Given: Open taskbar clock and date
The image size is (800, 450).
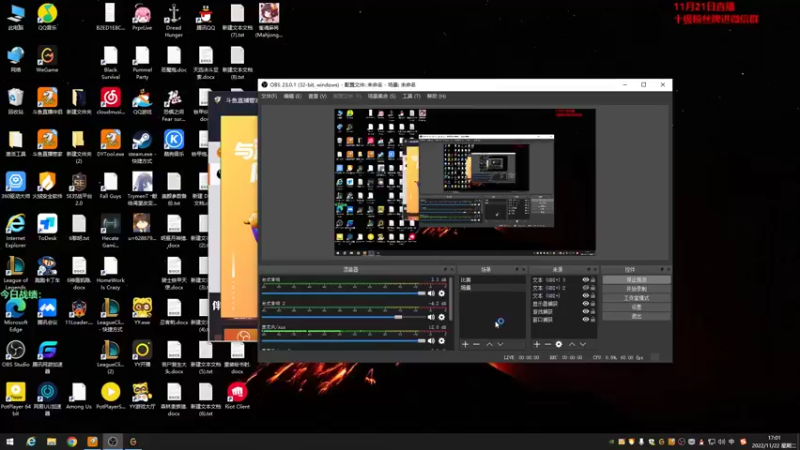Looking at the screenshot, I should 774,442.
